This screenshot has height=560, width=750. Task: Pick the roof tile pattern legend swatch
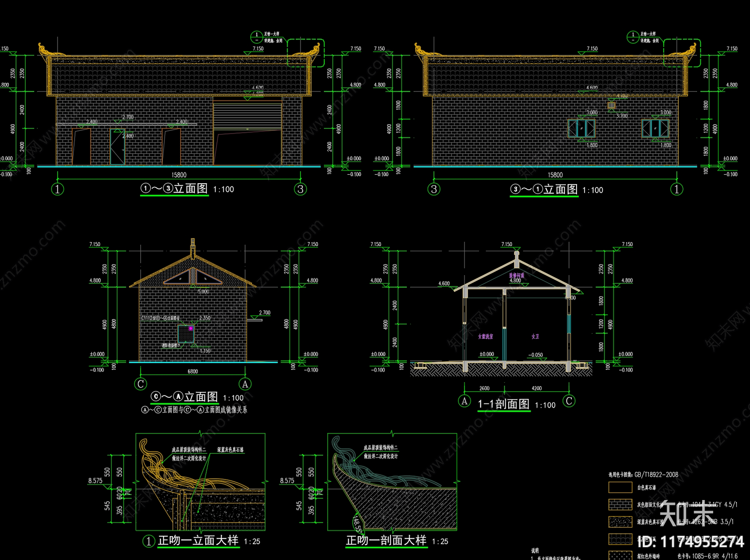pos(620,539)
